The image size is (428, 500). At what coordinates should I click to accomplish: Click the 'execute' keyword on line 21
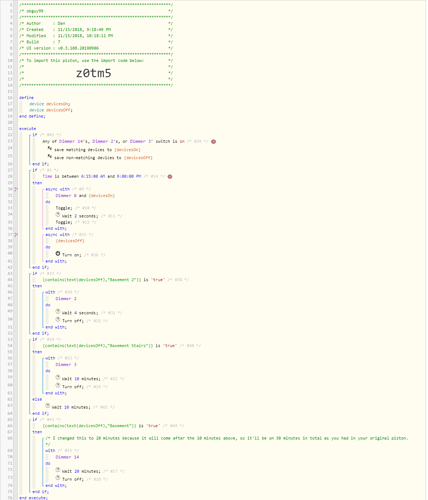[x=28, y=129]
